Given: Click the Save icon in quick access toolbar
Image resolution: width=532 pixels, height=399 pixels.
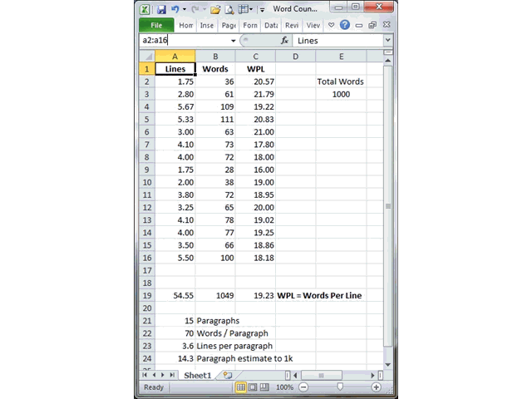Looking at the screenshot, I should pos(161,10).
